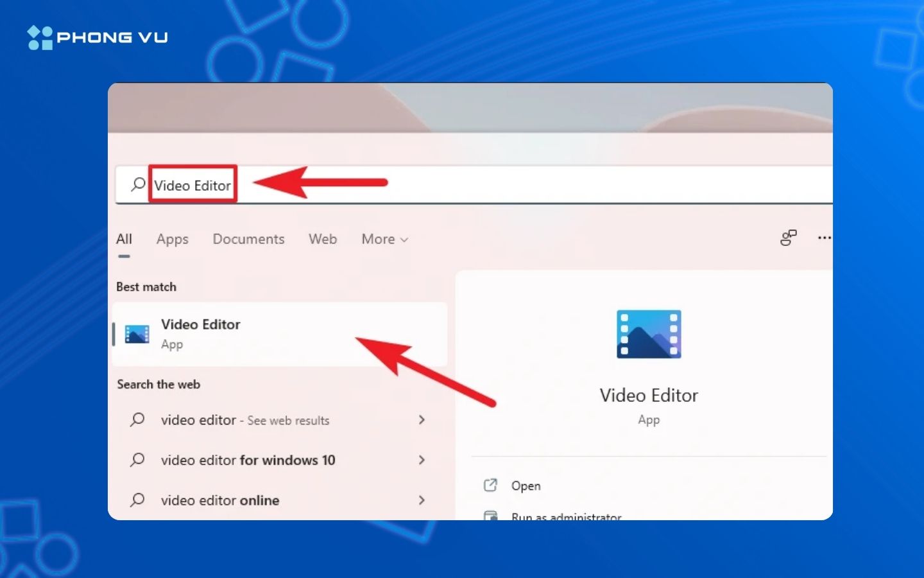Viewport: 924px width, 578px height.
Task: Expand the chevron for 'video editor - See web results'
Action: 422,420
